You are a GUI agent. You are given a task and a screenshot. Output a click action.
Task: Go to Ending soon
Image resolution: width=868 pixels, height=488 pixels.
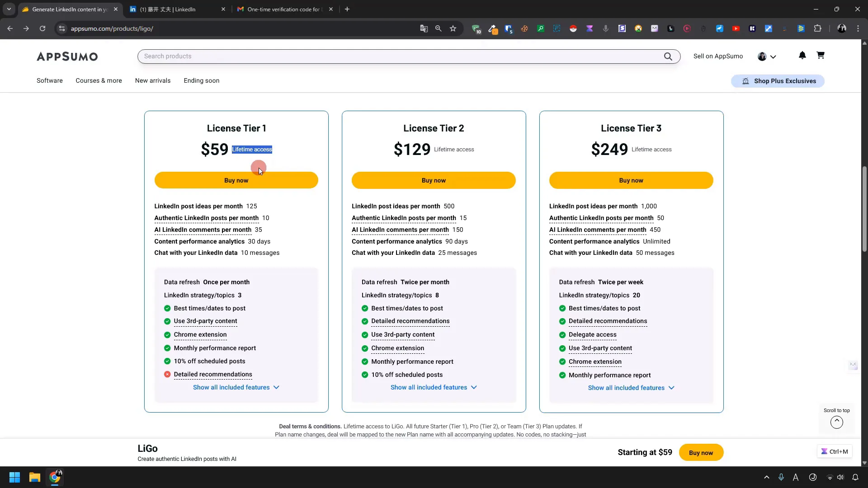click(x=202, y=80)
